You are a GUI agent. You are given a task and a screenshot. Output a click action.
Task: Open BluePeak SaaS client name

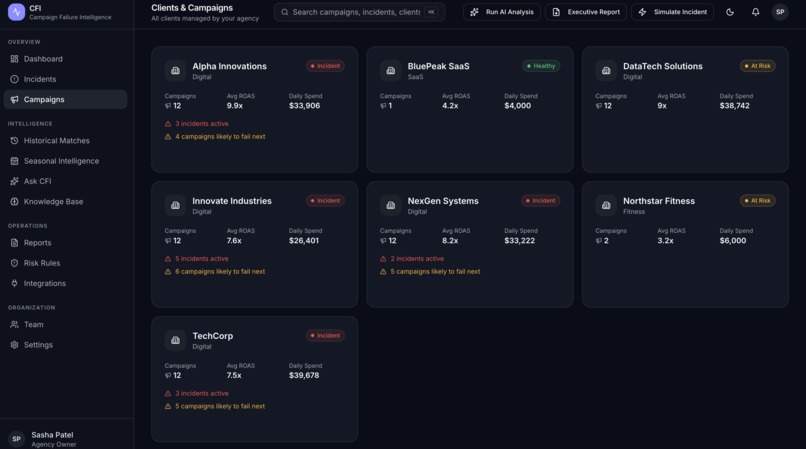tap(438, 66)
